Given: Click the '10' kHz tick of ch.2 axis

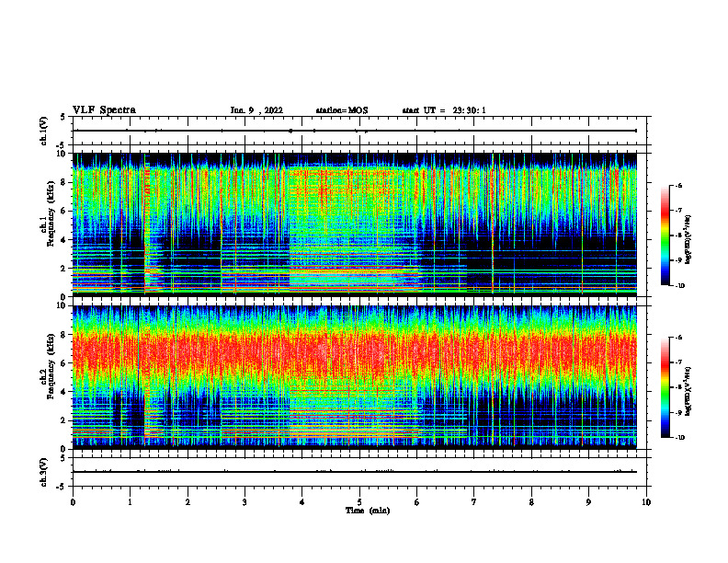Looking at the screenshot, I should (x=62, y=305).
